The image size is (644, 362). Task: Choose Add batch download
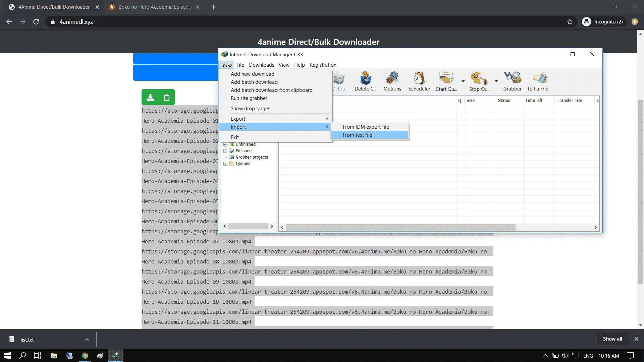(x=275, y=82)
